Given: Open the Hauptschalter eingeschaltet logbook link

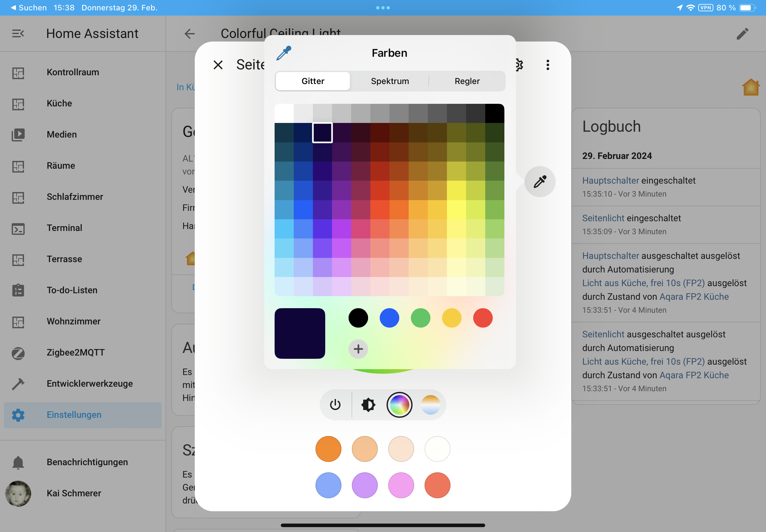Looking at the screenshot, I should coord(610,181).
